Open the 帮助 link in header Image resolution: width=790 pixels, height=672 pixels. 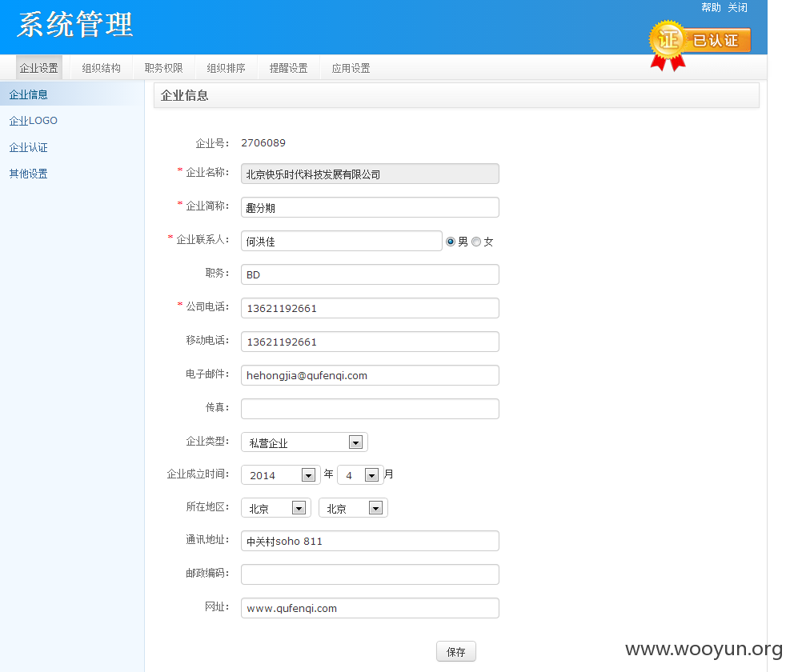[x=711, y=7]
